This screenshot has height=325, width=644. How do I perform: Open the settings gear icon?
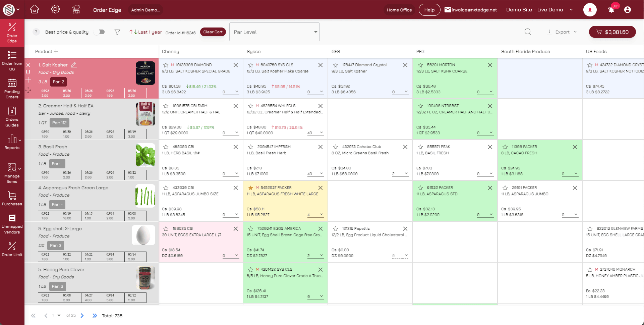55,9
